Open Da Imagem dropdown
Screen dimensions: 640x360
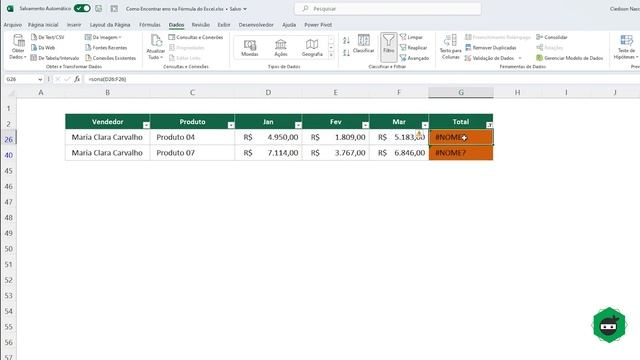(x=103, y=37)
